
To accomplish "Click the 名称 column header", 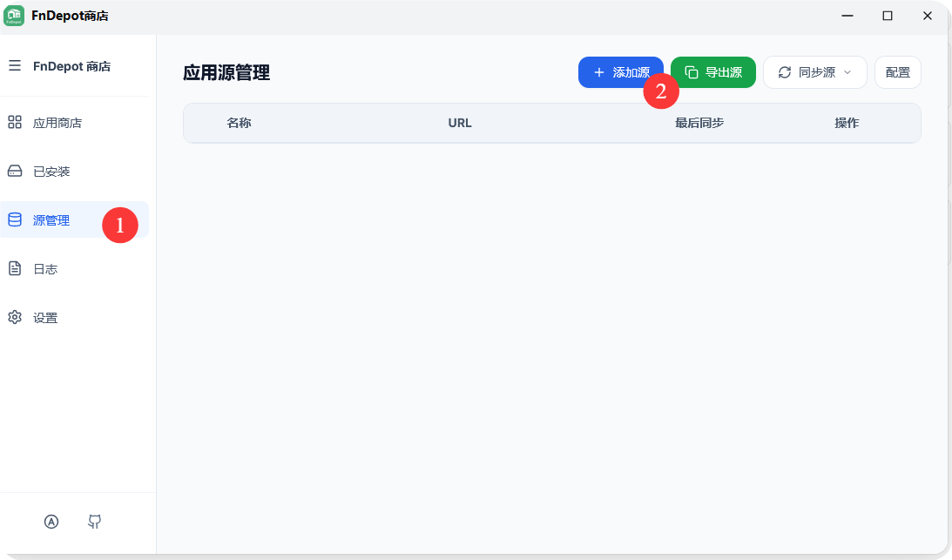I will coord(239,123).
